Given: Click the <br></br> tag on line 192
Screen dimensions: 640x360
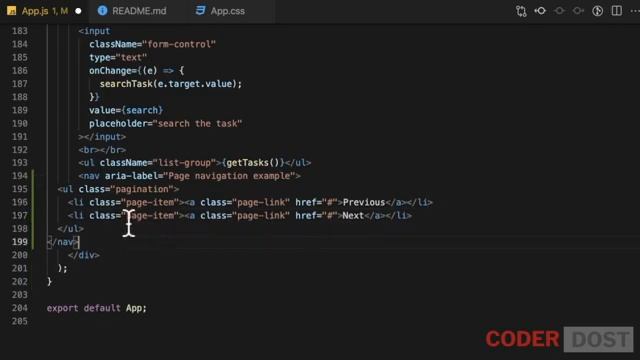Looking at the screenshot, I should coord(102,150).
